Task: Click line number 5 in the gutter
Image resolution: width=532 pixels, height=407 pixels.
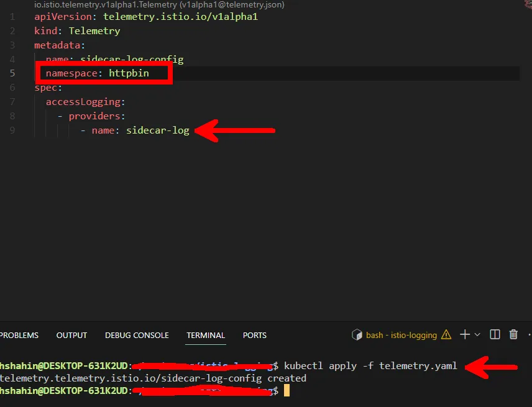Action: tap(12, 73)
